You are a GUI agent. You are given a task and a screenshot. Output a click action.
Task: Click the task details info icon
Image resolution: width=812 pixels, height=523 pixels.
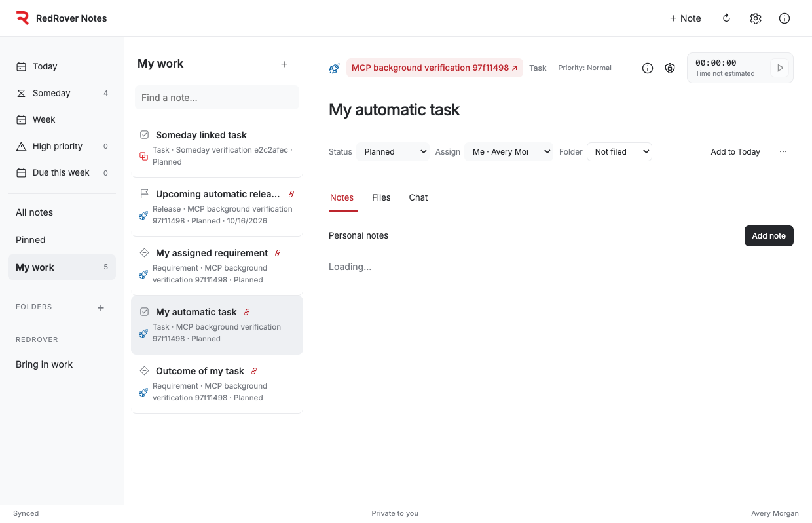648,68
